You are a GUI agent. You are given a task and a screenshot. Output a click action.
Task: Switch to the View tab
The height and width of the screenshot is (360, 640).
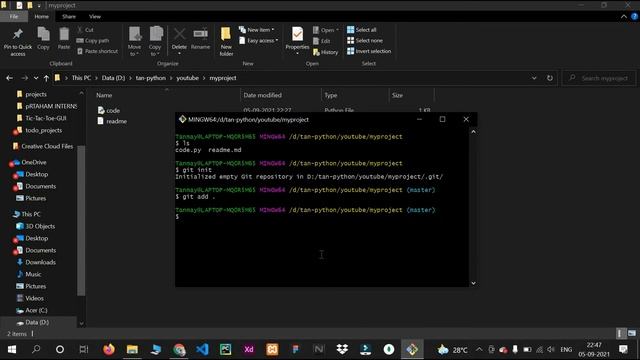(x=95, y=16)
